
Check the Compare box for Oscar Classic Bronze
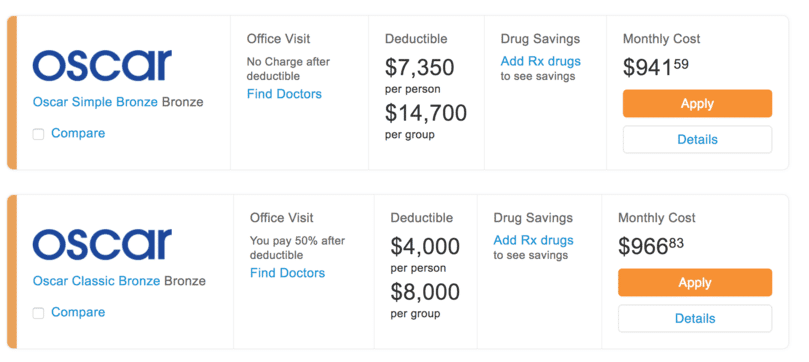tap(38, 313)
